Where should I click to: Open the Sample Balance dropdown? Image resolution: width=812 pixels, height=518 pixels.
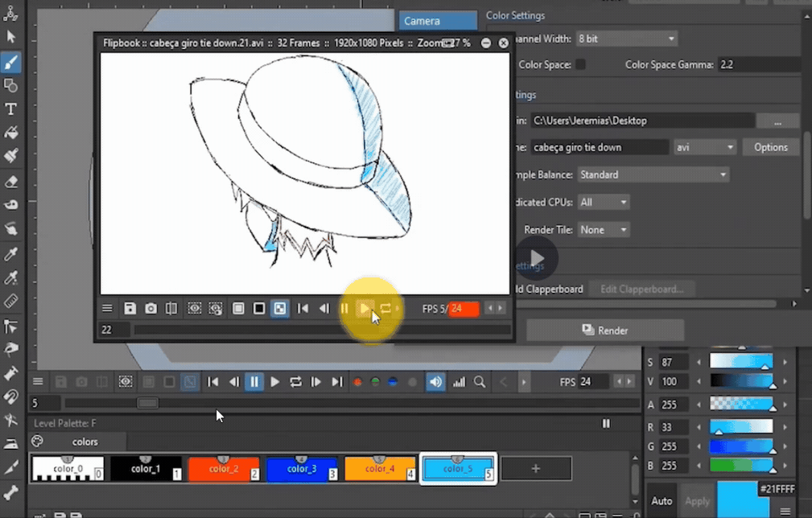pyautogui.click(x=654, y=174)
